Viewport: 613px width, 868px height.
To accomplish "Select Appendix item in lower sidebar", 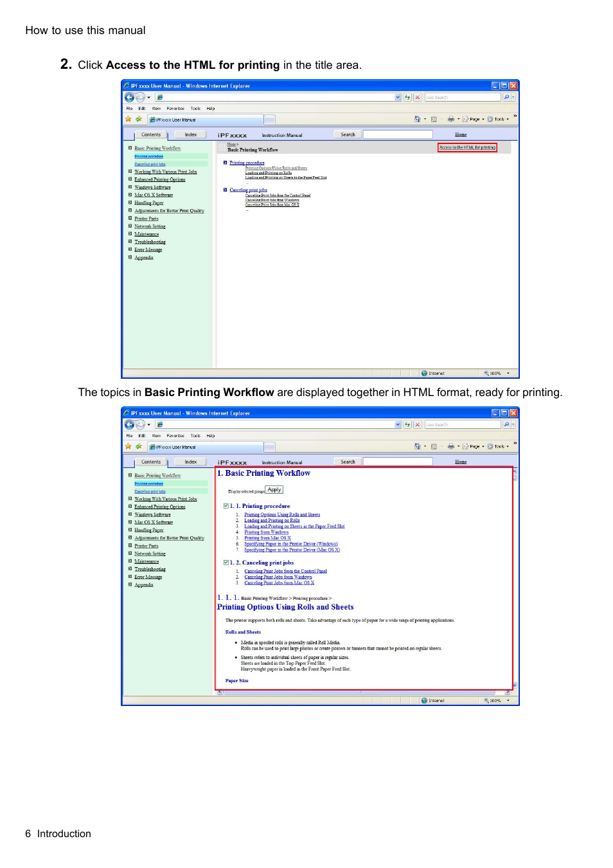I will click(x=144, y=584).
